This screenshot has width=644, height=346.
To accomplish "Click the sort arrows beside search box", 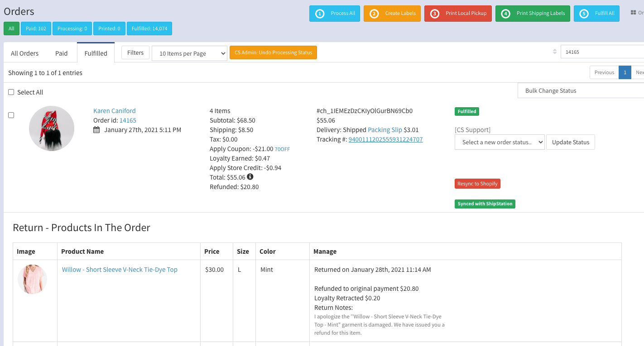I will click(554, 52).
